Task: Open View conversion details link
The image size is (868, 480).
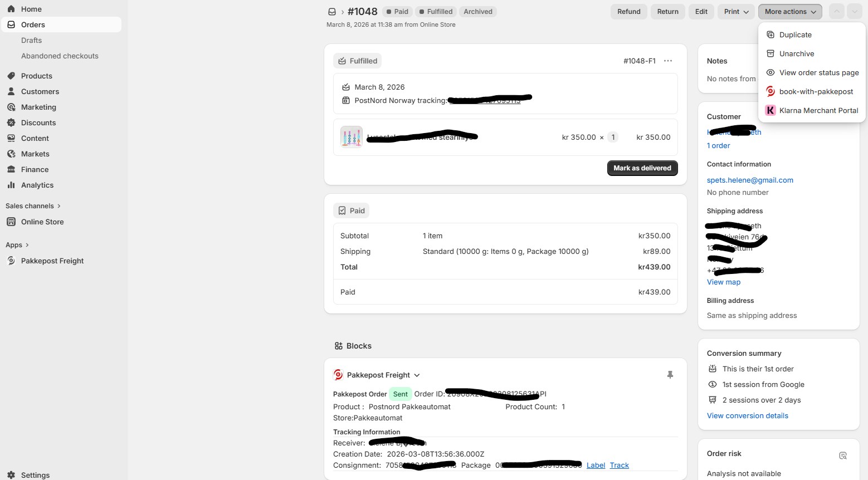Action: point(748,415)
